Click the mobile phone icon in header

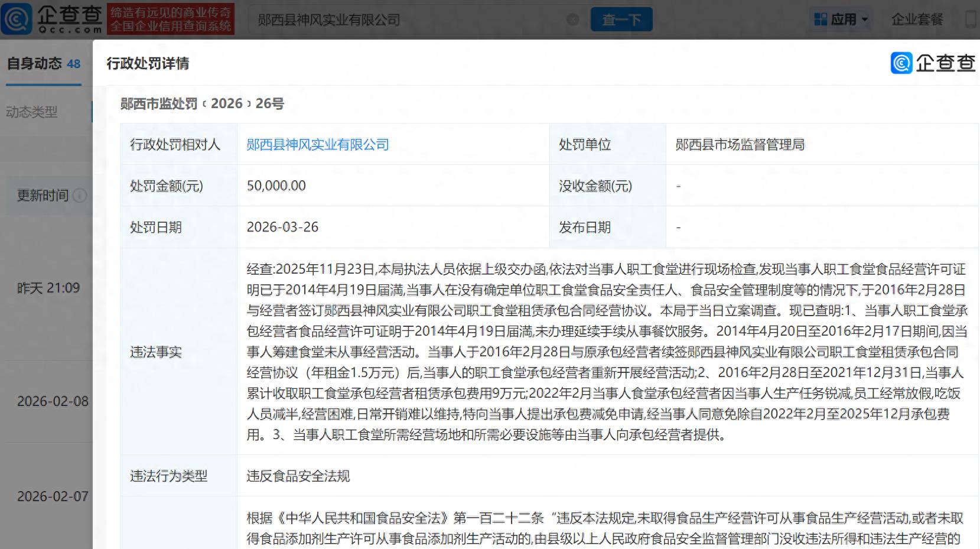pyautogui.click(x=970, y=20)
